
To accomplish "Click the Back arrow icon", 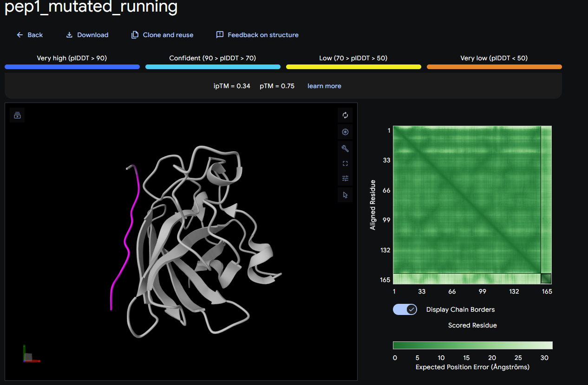I will click(x=20, y=35).
